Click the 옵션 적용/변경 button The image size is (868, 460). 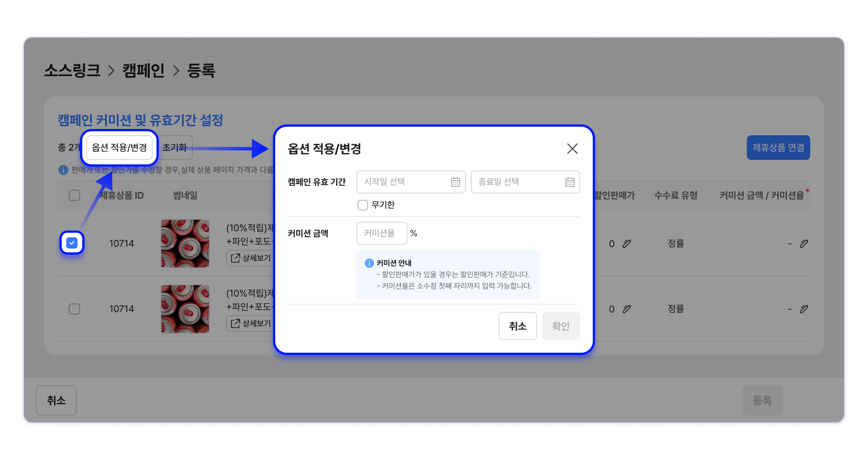pyautogui.click(x=119, y=148)
